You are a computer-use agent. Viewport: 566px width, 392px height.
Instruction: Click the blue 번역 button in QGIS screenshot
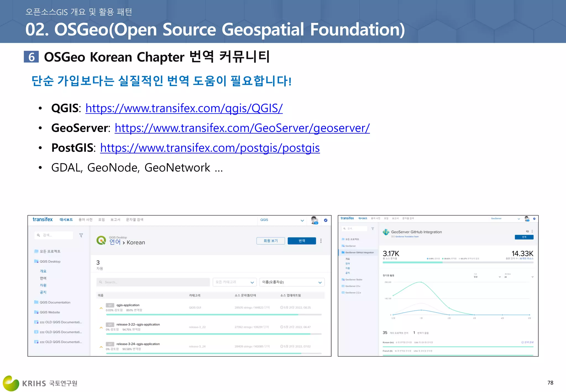click(x=302, y=241)
